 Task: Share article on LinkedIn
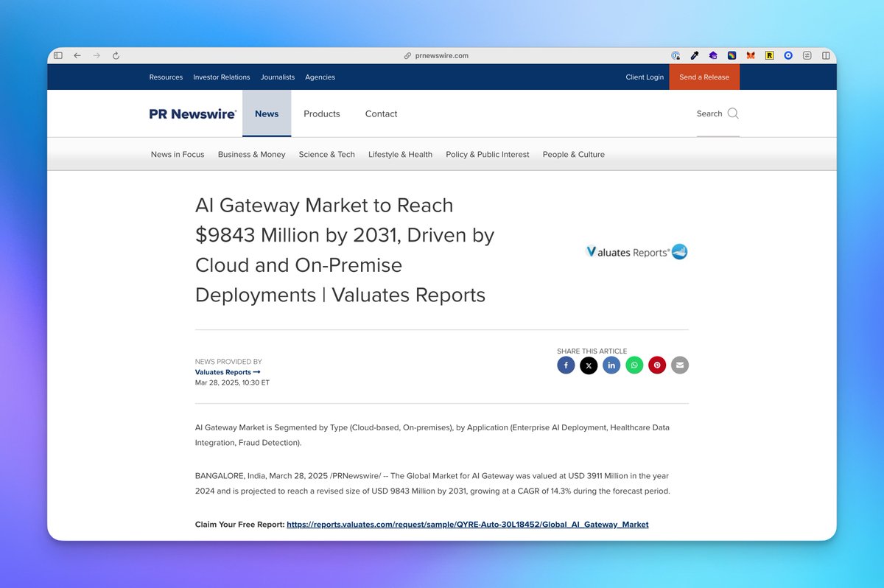point(611,365)
